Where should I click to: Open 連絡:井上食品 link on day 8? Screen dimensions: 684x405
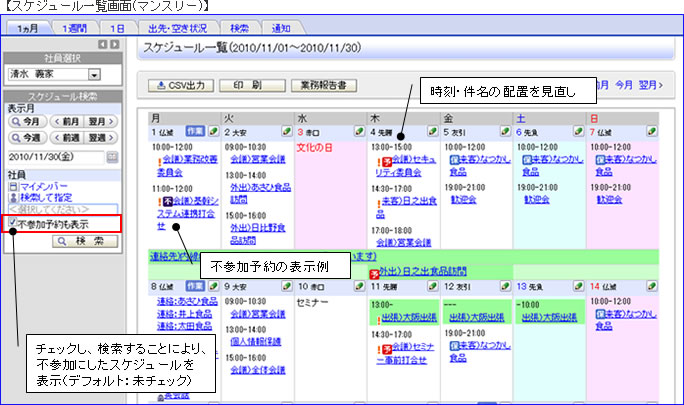coord(185,313)
